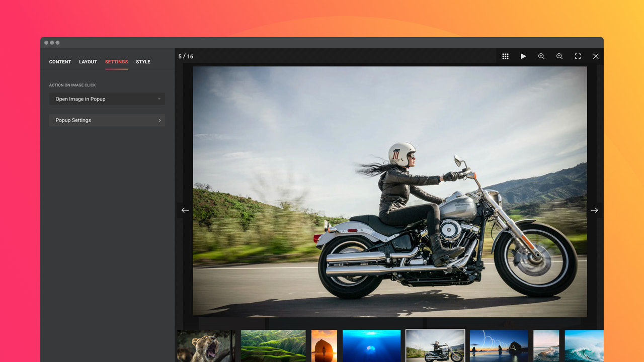
Task: Open the dropdown showing Open Image in Popup
Action: click(107, 99)
